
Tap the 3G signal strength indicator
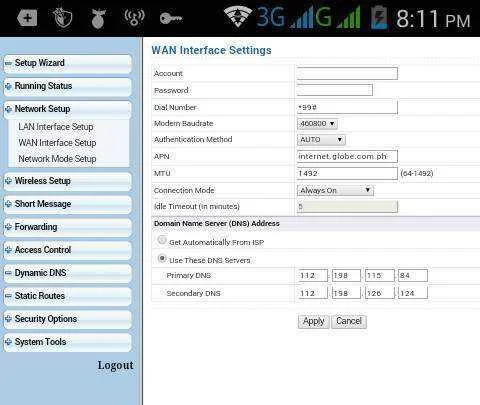[284, 17]
